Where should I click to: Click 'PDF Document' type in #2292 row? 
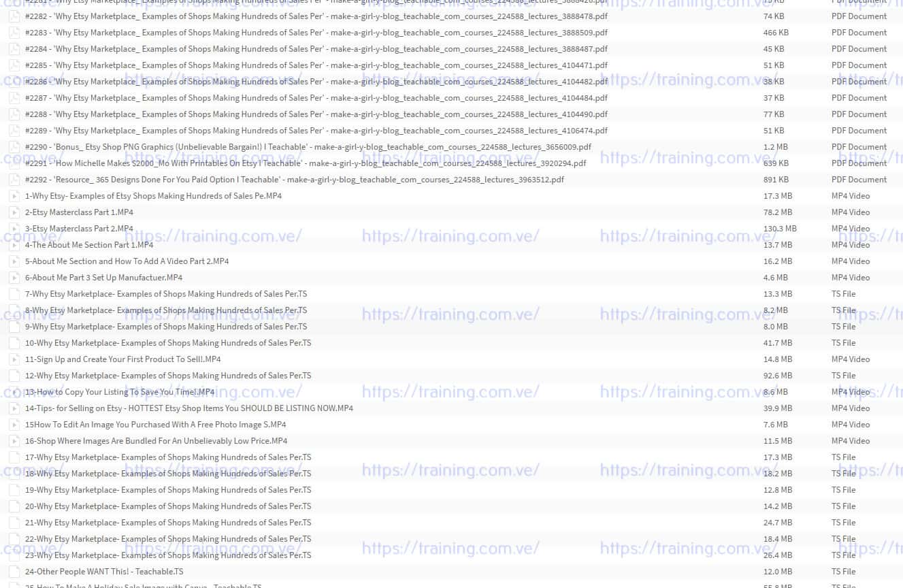click(859, 180)
